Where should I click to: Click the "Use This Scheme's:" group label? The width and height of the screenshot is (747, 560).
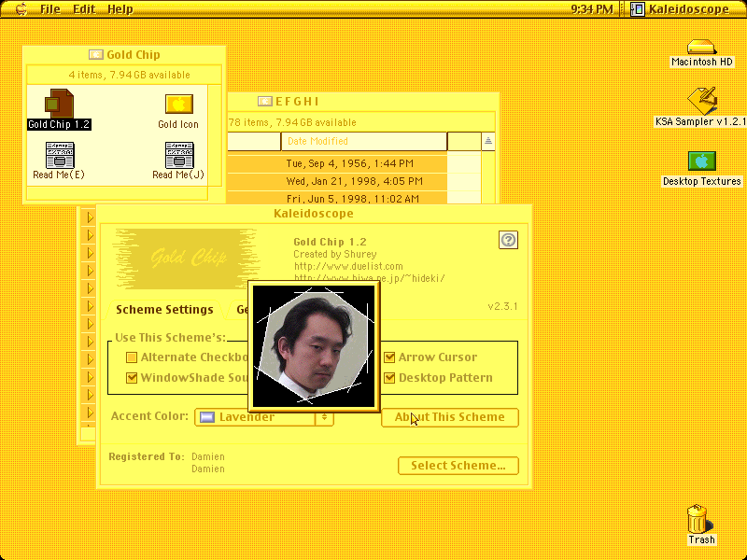[x=170, y=338]
